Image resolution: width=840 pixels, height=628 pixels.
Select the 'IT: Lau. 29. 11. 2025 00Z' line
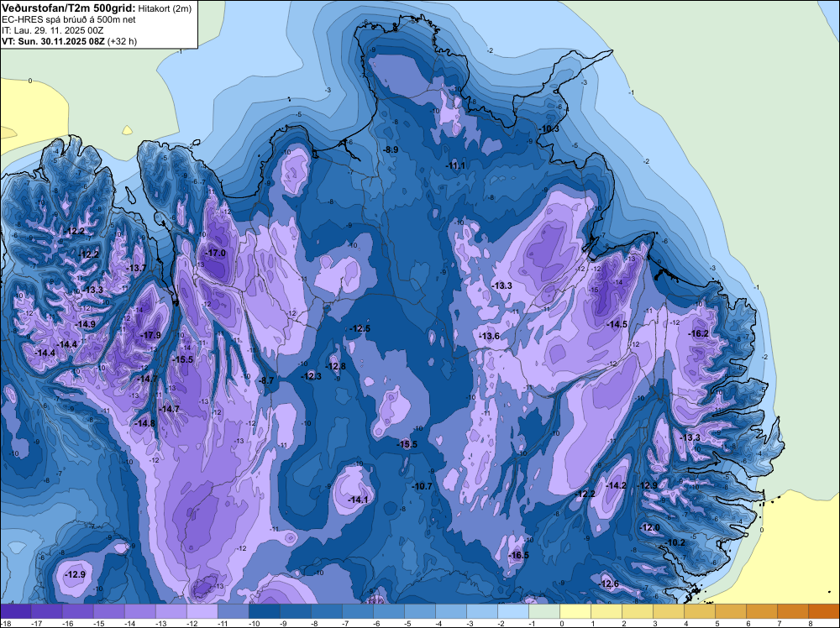click(x=52, y=30)
